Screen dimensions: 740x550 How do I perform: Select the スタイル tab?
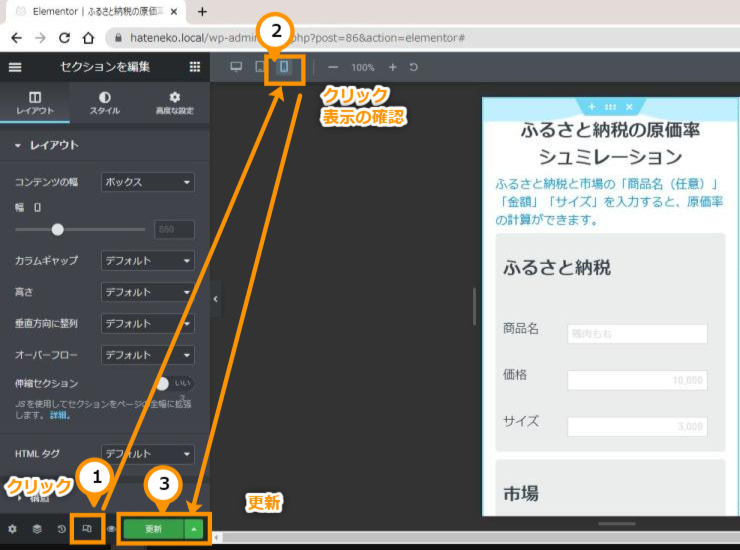(105, 103)
